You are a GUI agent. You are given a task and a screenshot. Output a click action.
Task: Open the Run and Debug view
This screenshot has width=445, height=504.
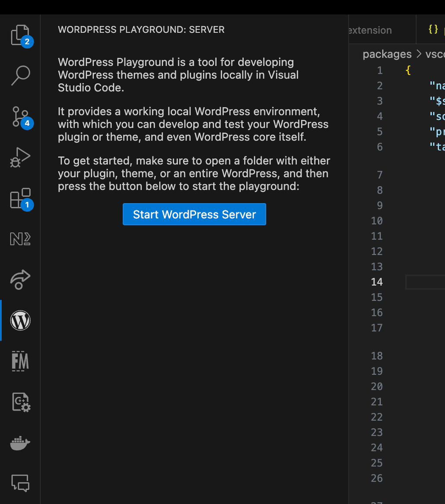point(20,158)
